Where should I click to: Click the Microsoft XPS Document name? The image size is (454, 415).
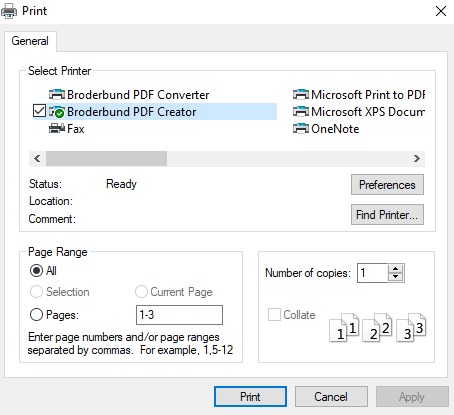click(x=368, y=112)
